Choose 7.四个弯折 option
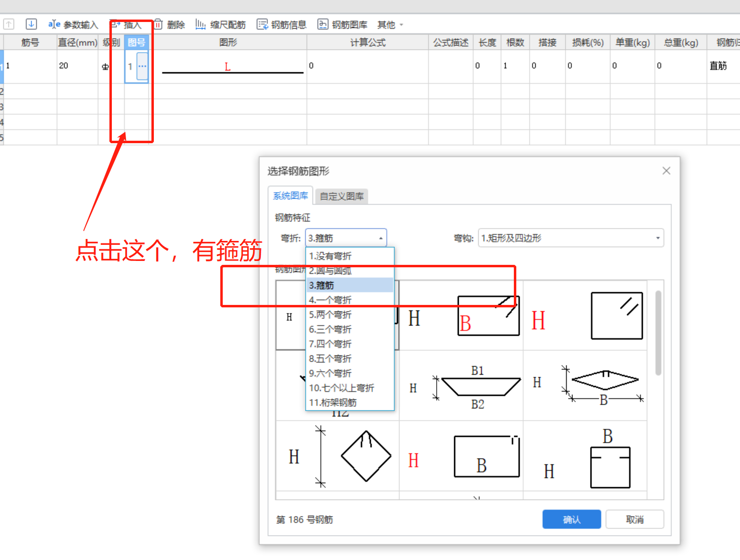The width and height of the screenshot is (740, 560). point(350,344)
